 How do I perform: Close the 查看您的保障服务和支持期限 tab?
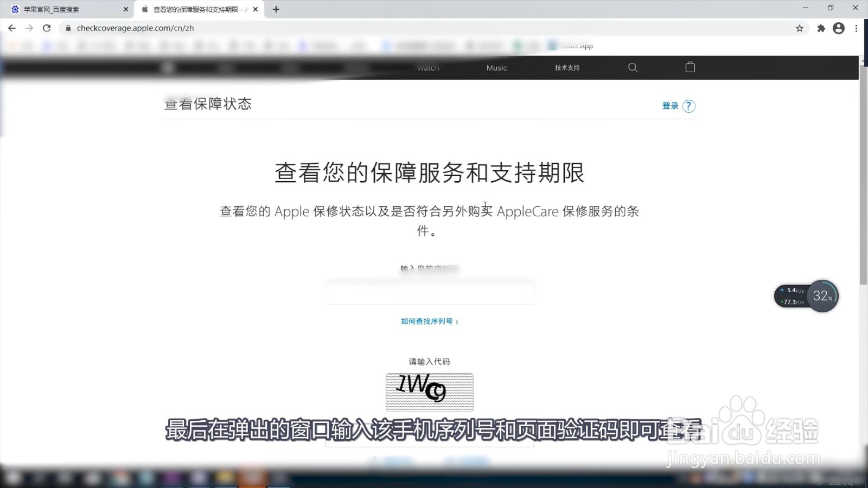point(256,9)
